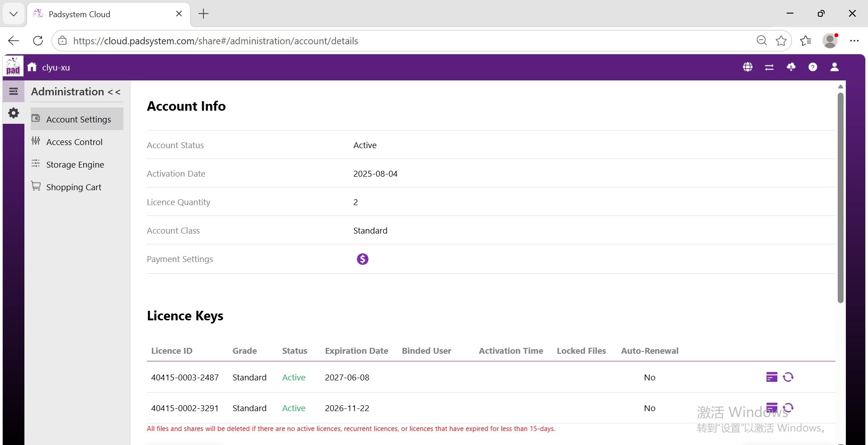Click Active status of licence 40415-0002-3291
Image resolution: width=868 pixels, height=445 pixels.
coord(294,408)
